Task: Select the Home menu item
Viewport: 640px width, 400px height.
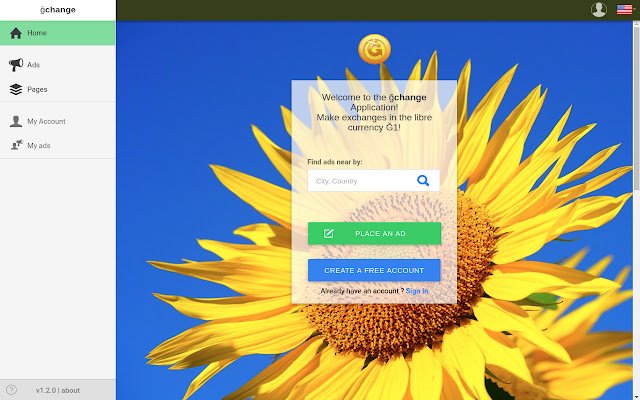Action: point(58,33)
